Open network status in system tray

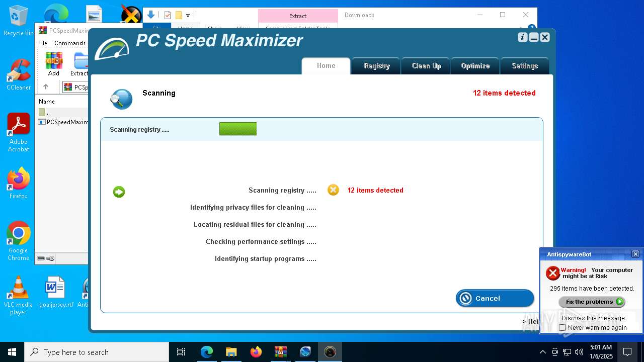click(567, 352)
